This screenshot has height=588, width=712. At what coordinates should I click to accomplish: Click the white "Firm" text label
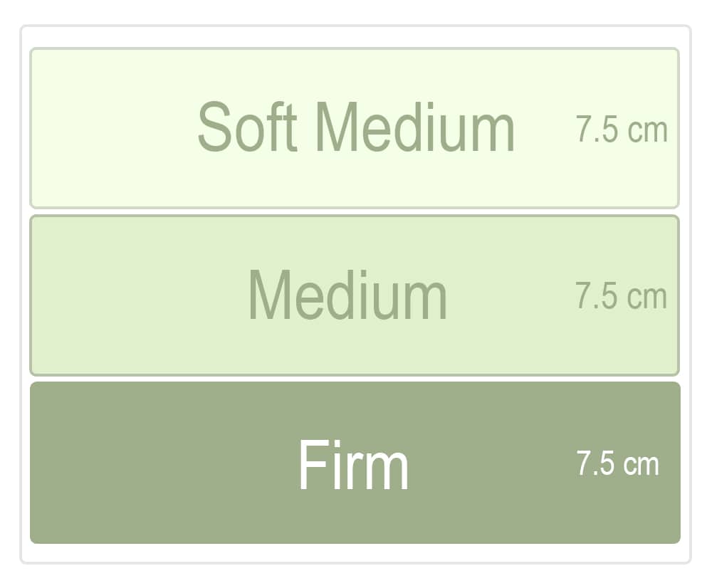click(353, 465)
